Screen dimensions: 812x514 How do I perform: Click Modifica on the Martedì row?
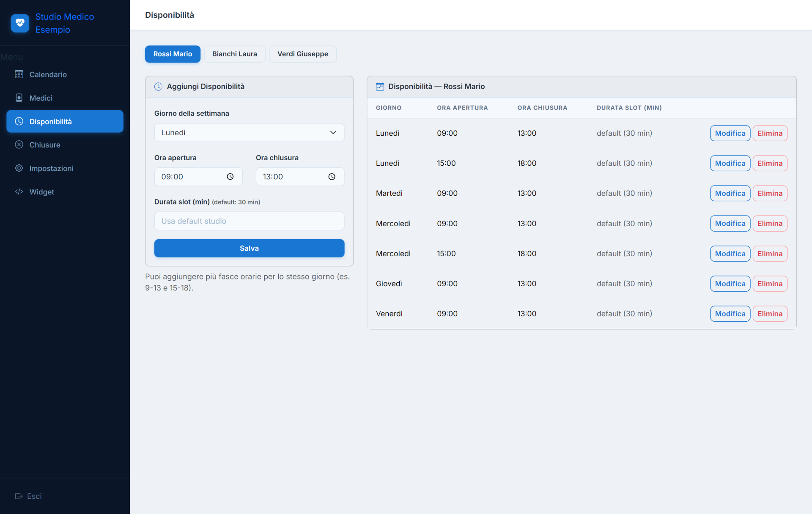coord(730,193)
